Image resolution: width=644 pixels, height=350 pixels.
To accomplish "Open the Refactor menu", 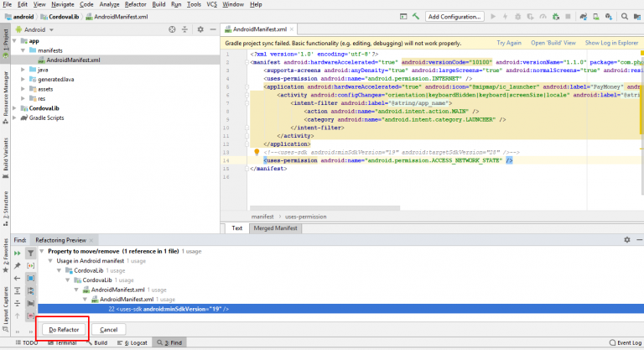I will tap(135, 4).
